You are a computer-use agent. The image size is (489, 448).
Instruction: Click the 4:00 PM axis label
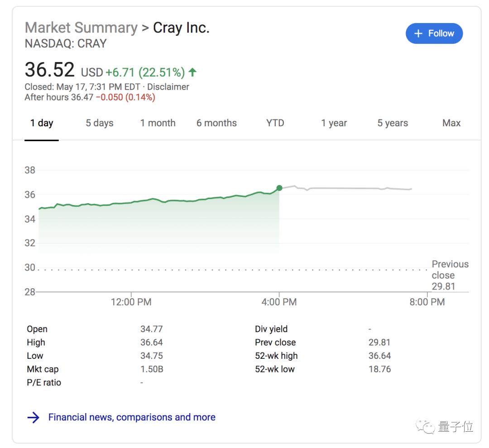(x=279, y=302)
